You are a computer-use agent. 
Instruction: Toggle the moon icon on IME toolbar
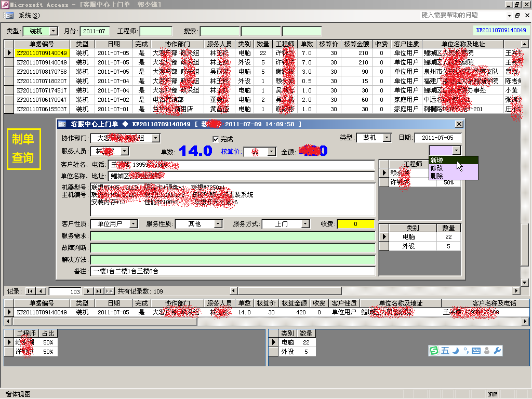455,351
